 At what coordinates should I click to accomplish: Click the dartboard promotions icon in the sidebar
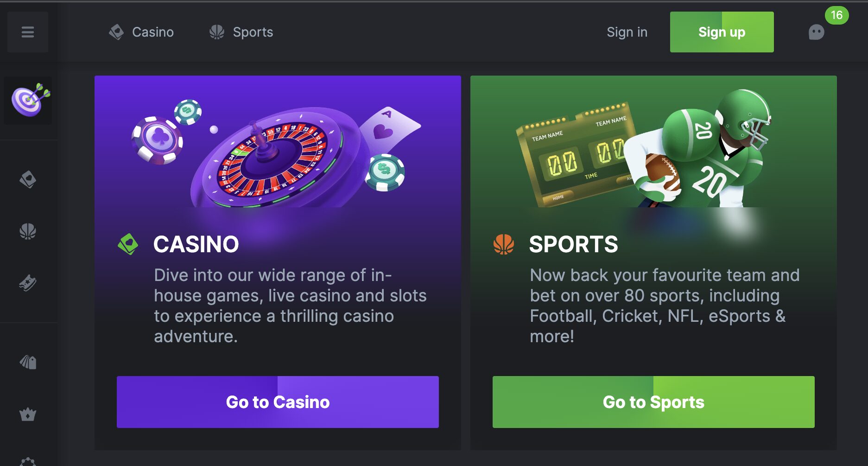(28, 101)
